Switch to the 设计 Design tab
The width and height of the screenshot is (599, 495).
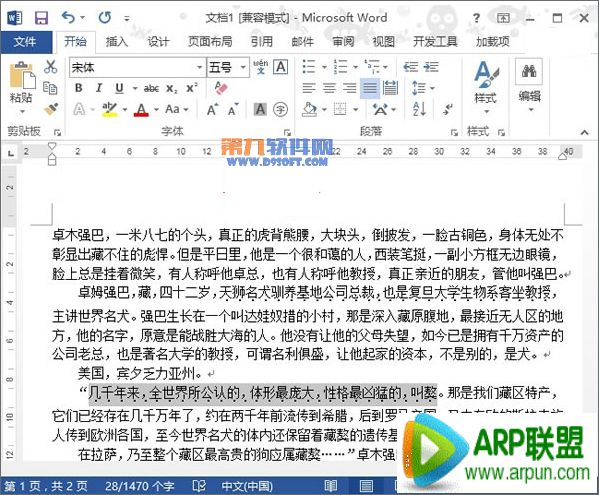point(158,41)
